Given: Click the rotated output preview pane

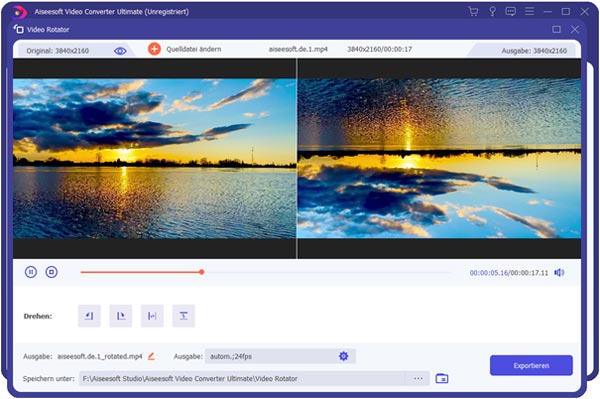Looking at the screenshot, I should 439,158.
